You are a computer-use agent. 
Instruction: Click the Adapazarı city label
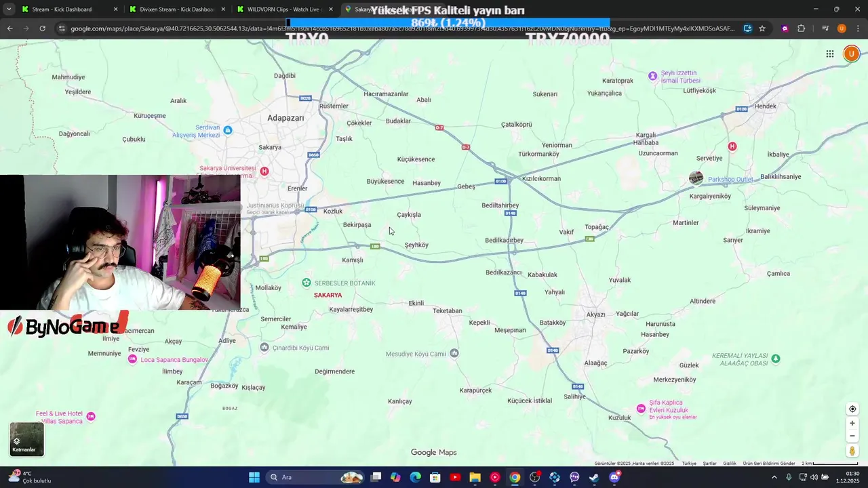pos(285,118)
